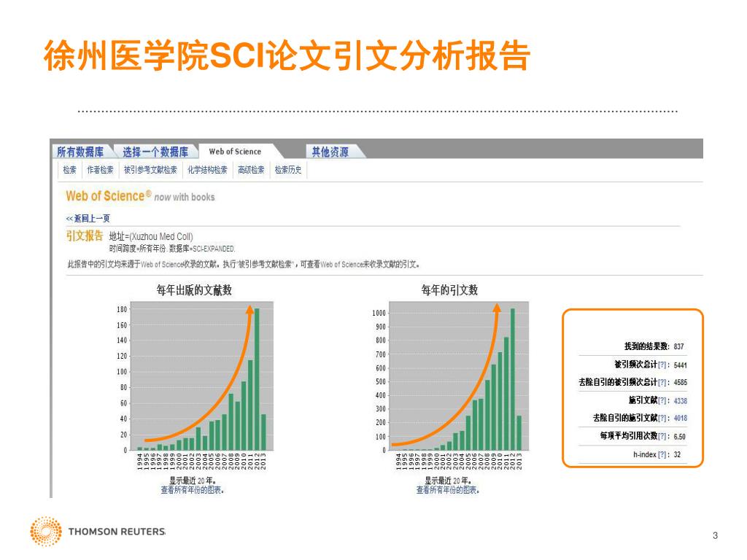Click the 时间跨度=所有年份 line
747x560 pixels.
(172, 249)
